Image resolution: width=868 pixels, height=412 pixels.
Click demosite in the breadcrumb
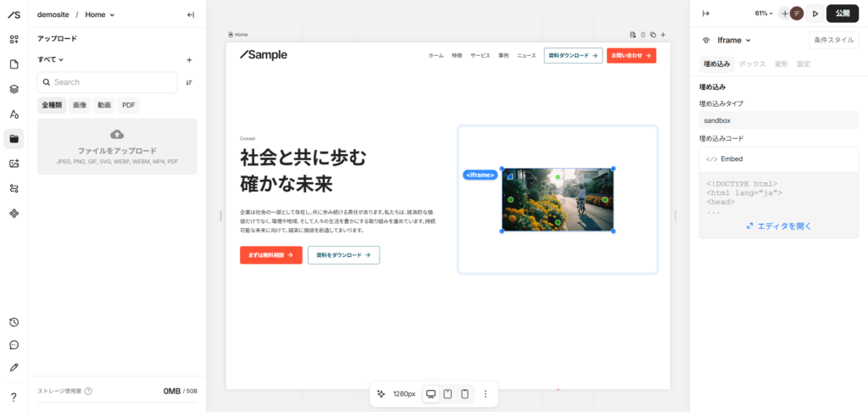[x=53, y=15]
